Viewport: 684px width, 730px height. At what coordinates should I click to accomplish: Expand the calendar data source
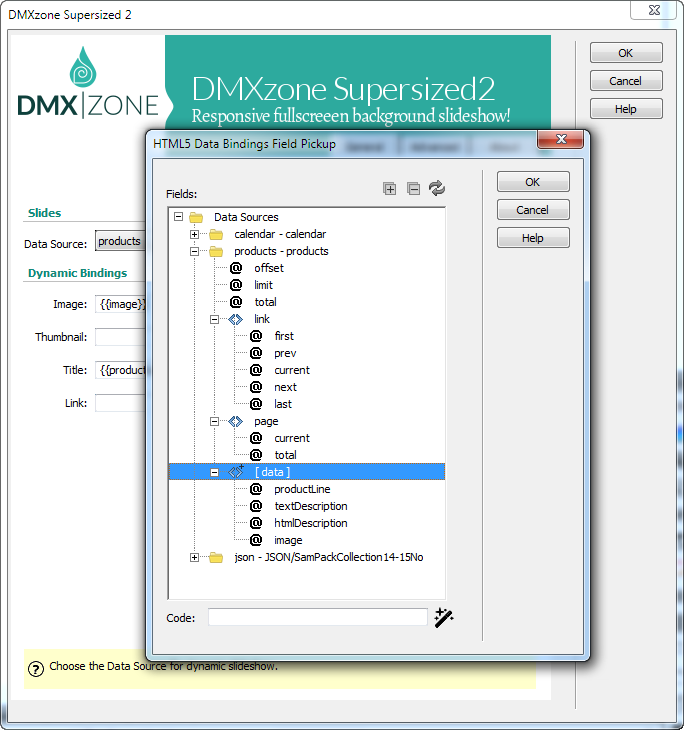click(195, 234)
